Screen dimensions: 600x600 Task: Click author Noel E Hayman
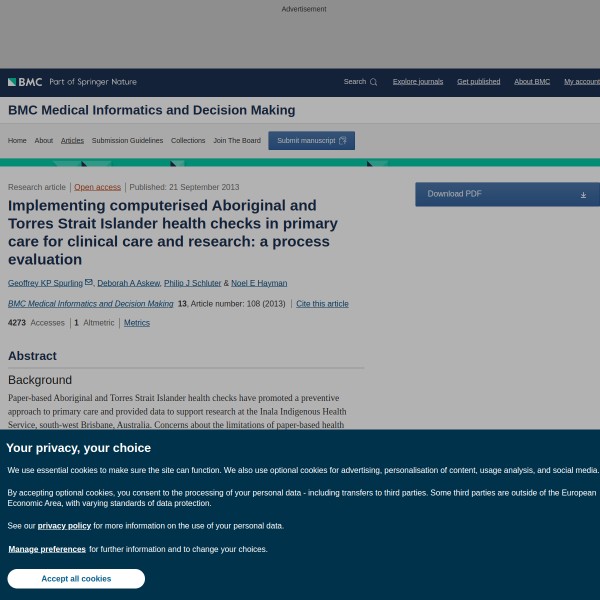(x=259, y=283)
